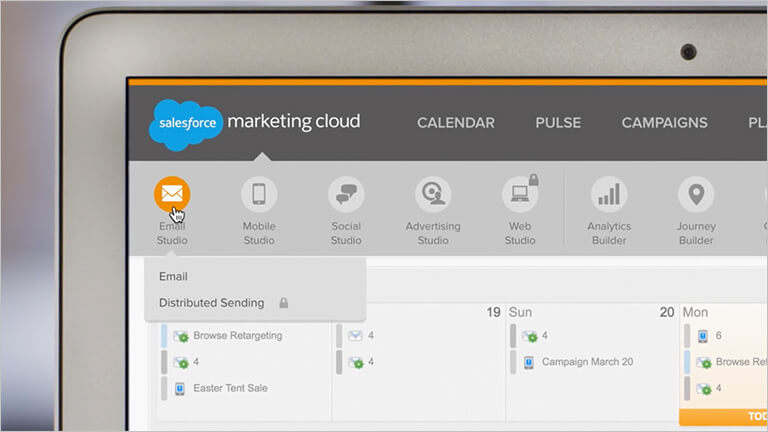Open Mobile Studio icon

click(x=259, y=194)
